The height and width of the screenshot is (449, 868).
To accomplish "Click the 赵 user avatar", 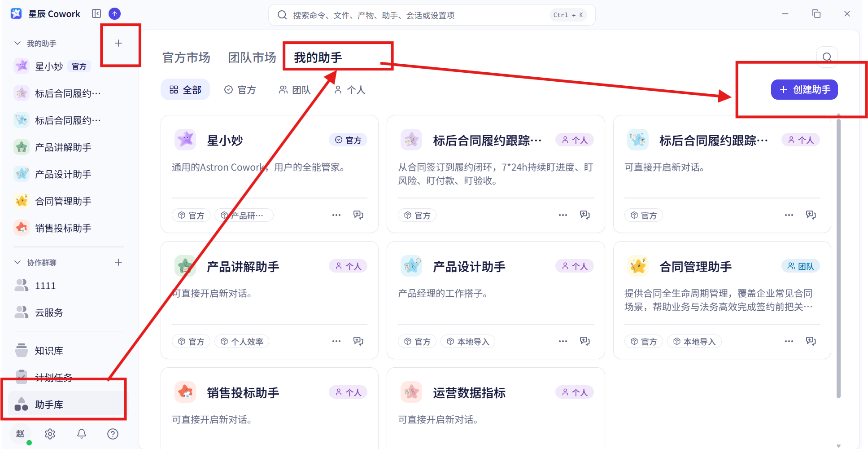I will [20, 434].
